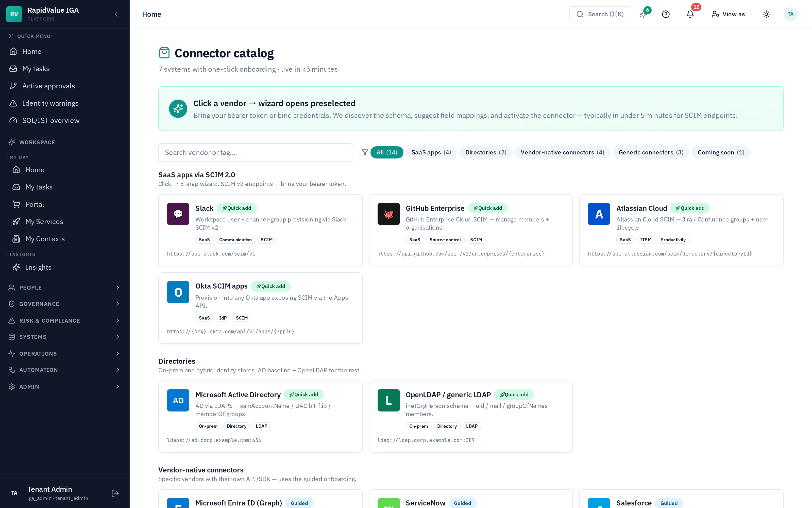
Task: Filter by Coming soon (1)
Action: click(x=721, y=152)
